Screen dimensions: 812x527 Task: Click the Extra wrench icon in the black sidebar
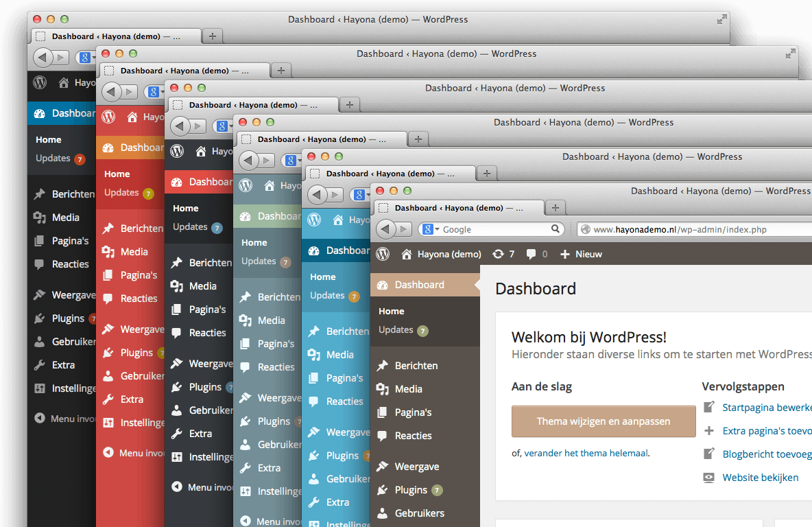tap(39, 365)
